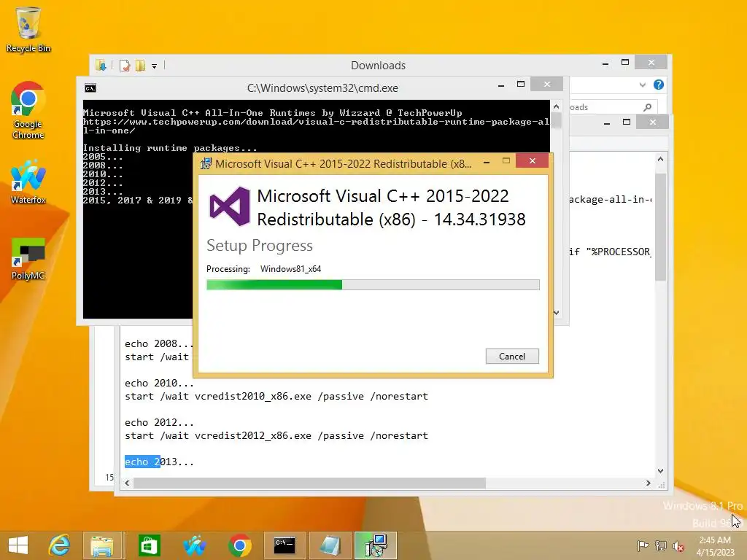
Task: Open network tray icon
Action: (661, 545)
